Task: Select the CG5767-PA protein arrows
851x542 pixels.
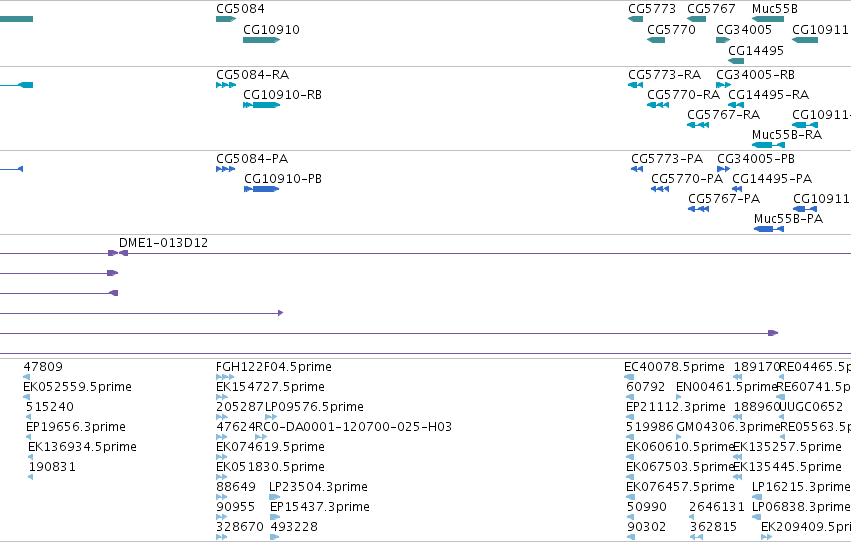Action: click(x=698, y=209)
